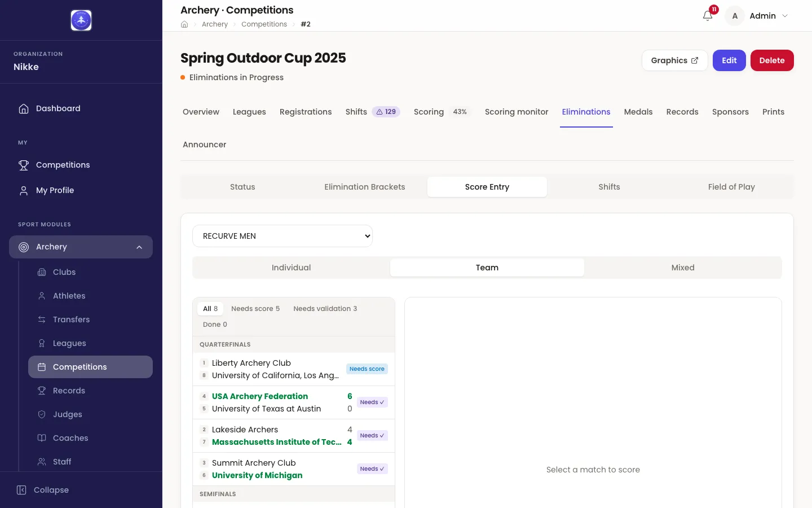This screenshot has width=812, height=508.
Task: Filter matches by Needs validation 3
Action: (x=325, y=309)
